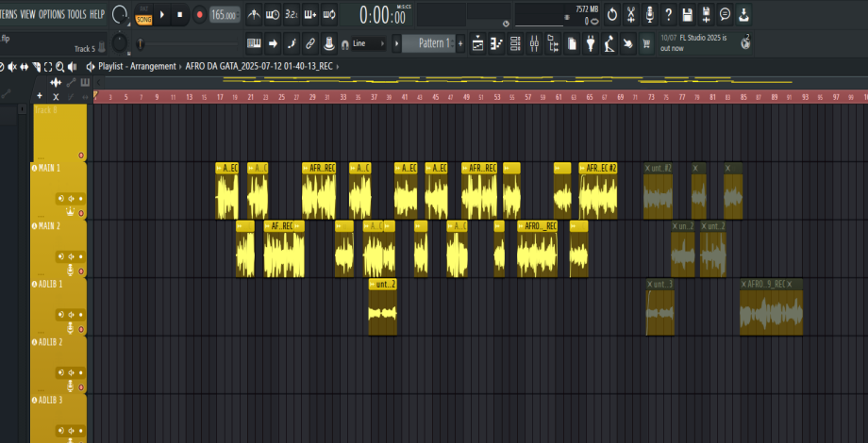Image resolution: width=868 pixels, height=443 pixels.
Task: Open the audio editor scissors icon
Action: coord(630,15)
